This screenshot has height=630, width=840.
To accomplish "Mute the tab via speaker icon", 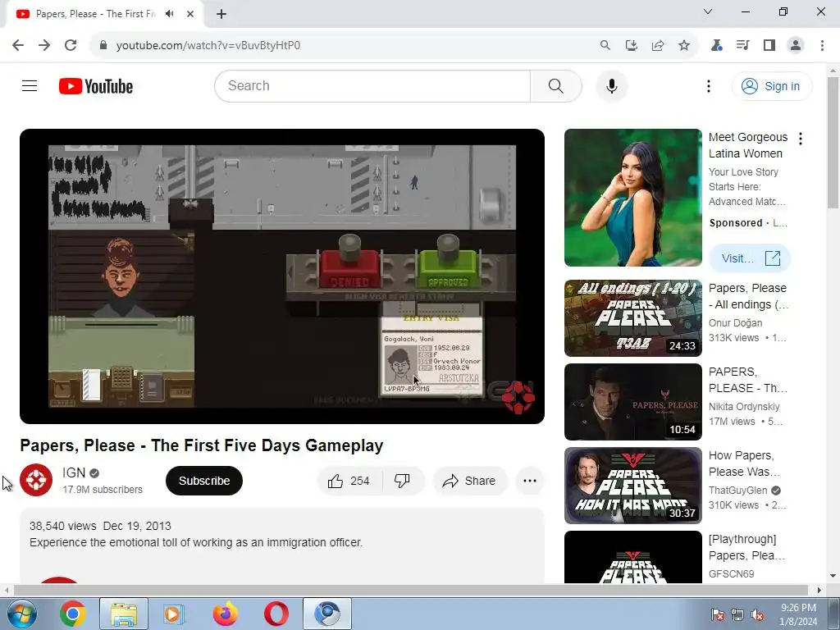I will point(169,14).
